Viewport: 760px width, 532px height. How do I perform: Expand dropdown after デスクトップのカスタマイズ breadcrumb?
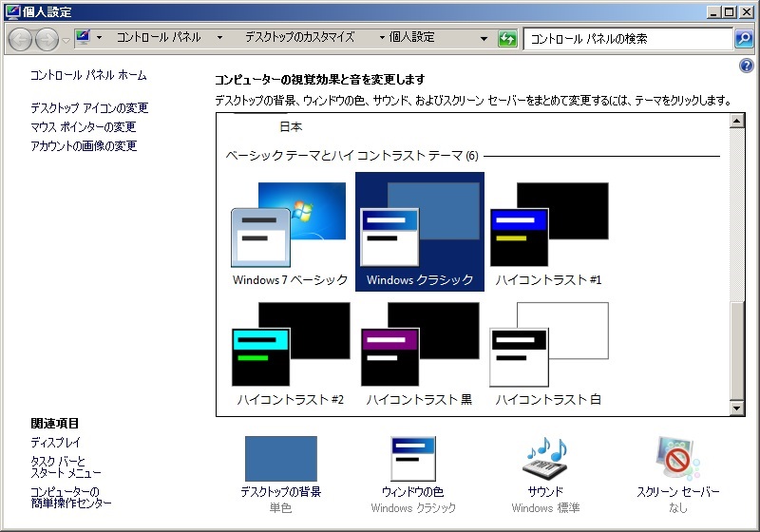(x=382, y=37)
